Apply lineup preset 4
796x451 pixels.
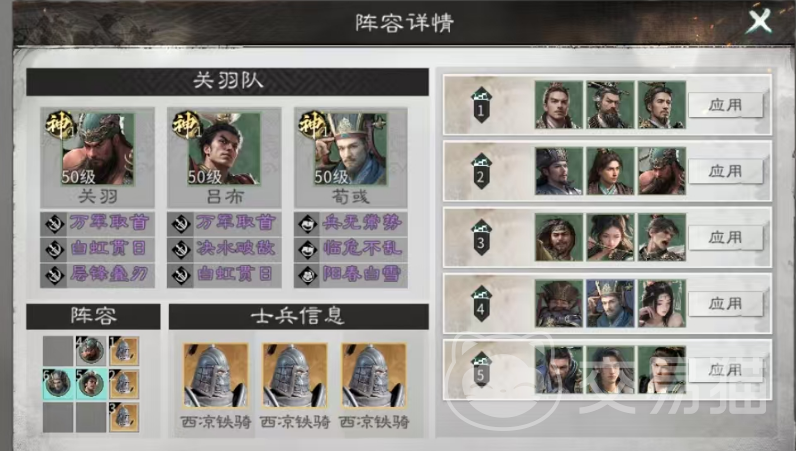click(x=725, y=304)
